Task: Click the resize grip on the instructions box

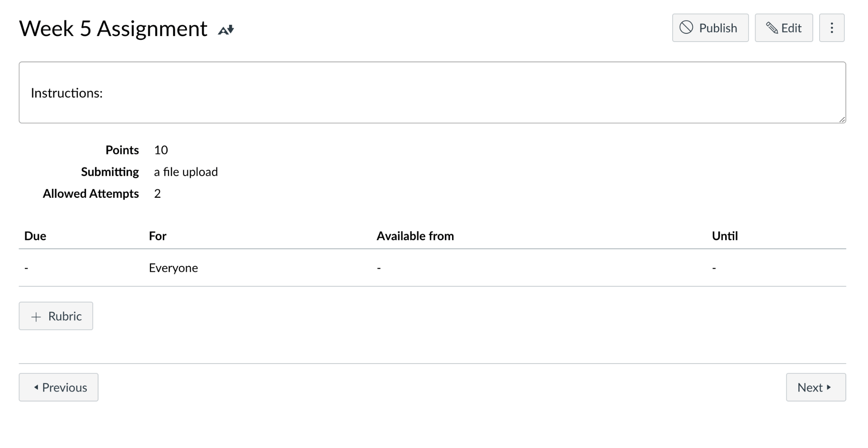Action: [842, 119]
